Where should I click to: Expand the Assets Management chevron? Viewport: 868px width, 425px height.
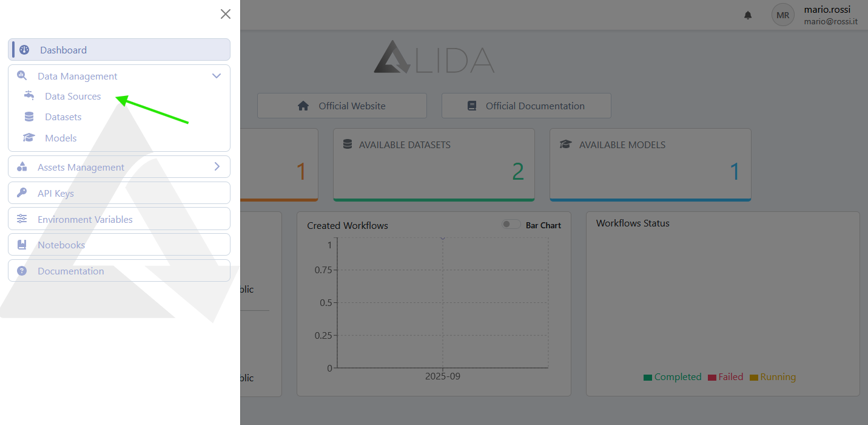(x=217, y=166)
